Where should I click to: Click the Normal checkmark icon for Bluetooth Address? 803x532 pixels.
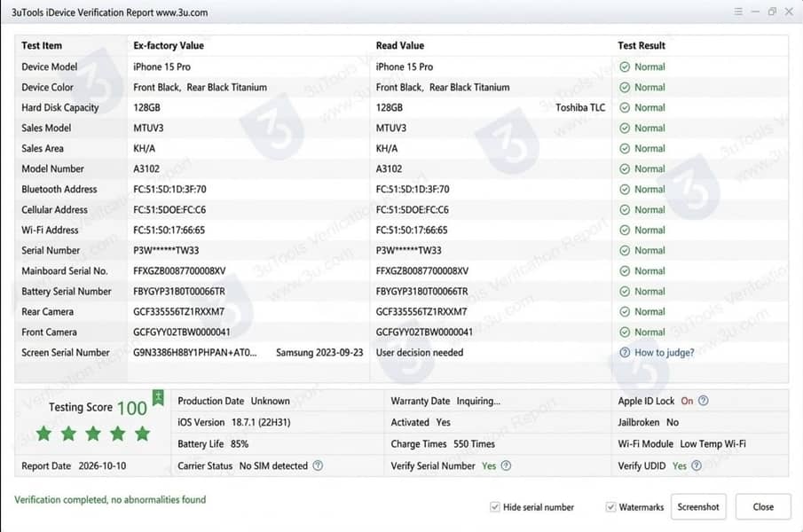625,189
